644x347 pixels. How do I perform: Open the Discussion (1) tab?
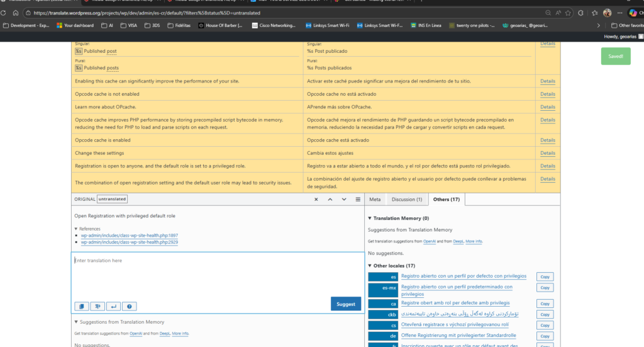(x=406, y=199)
